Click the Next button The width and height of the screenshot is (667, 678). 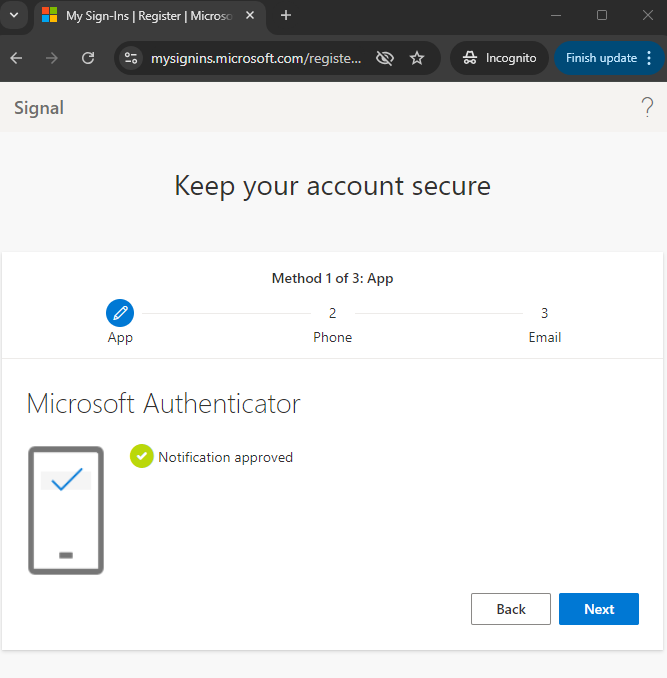click(599, 609)
